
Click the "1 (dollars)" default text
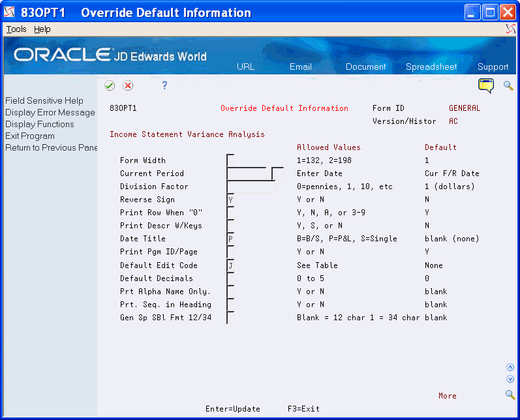tap(450, 187)
